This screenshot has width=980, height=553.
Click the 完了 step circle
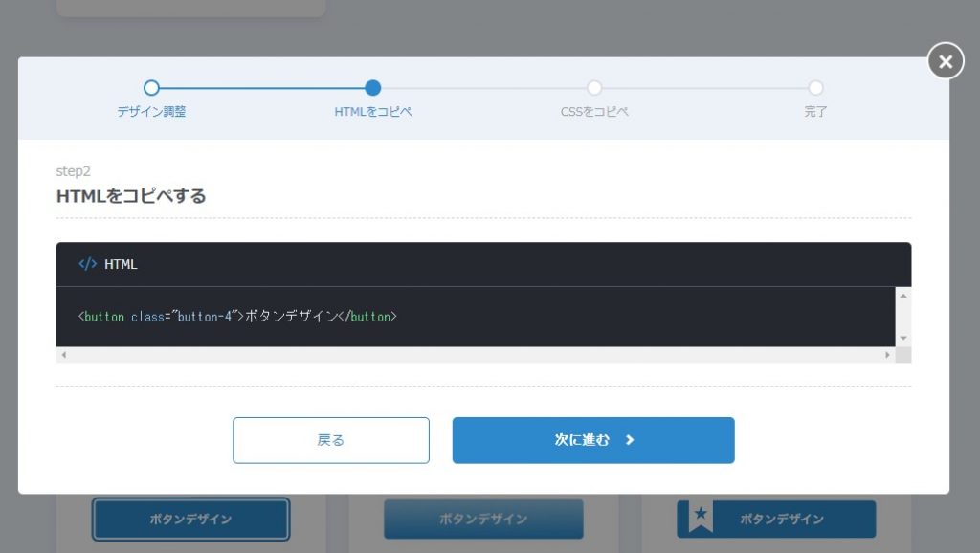pyautogui.click(x=814, y=87)
